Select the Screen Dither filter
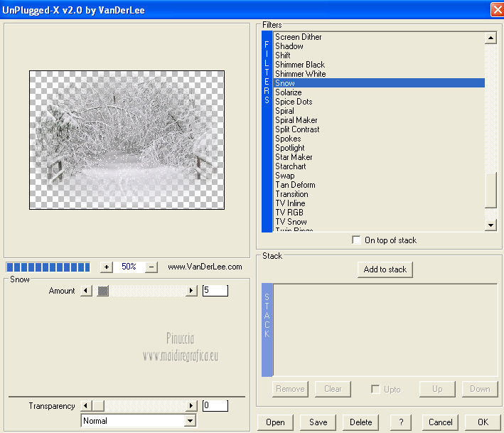 379,37
